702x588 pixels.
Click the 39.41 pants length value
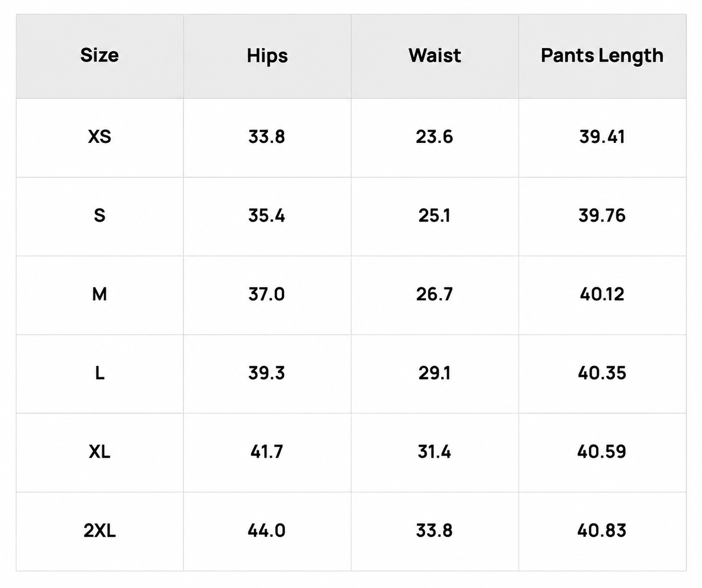point(602,137)
